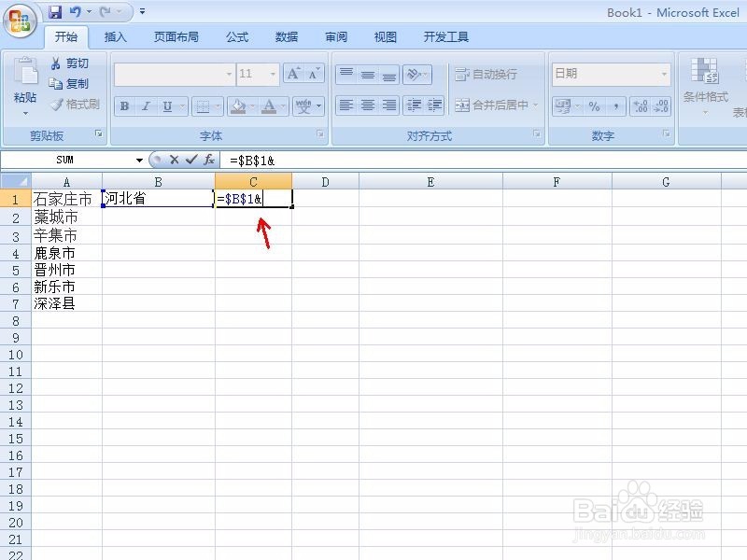The height and width of the screenshot is (560, 747).
Task: Switch to the 页面布局 tab
Action: [x=176, y=36]
